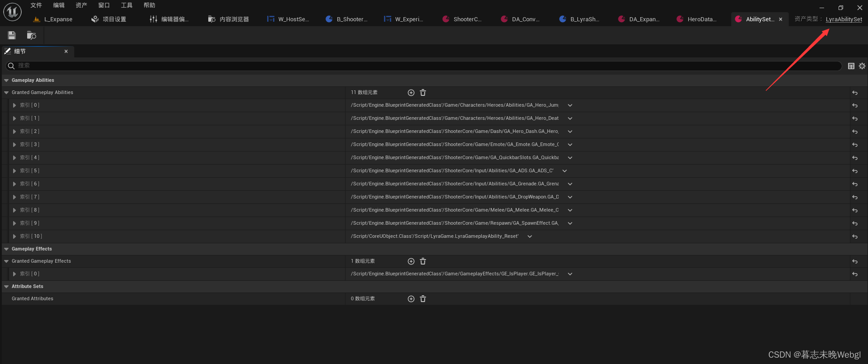
Task: Add element to Granted Gameplay Effects array
Action: coord(411,261)
